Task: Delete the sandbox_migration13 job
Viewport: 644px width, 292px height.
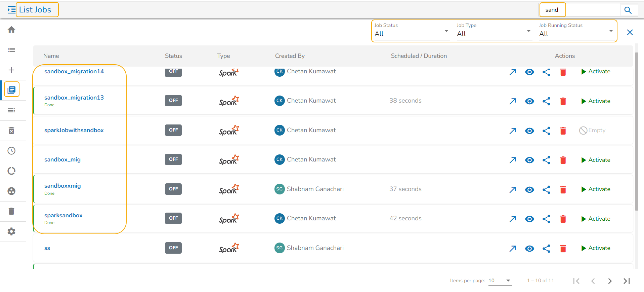Action: coord(563,101)
